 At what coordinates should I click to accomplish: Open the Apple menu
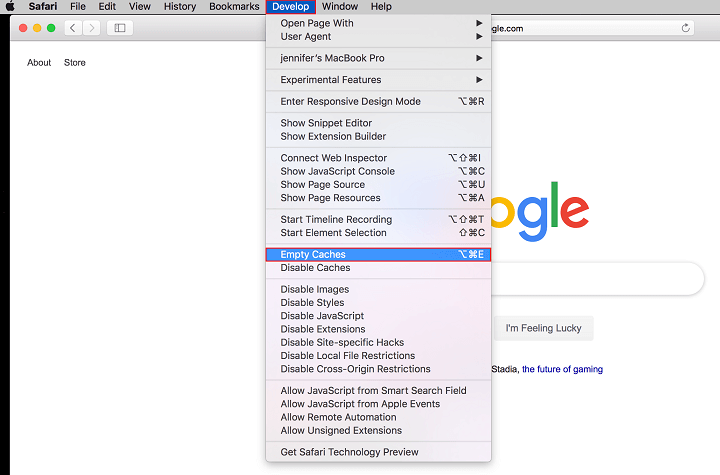tap(10, 6)
